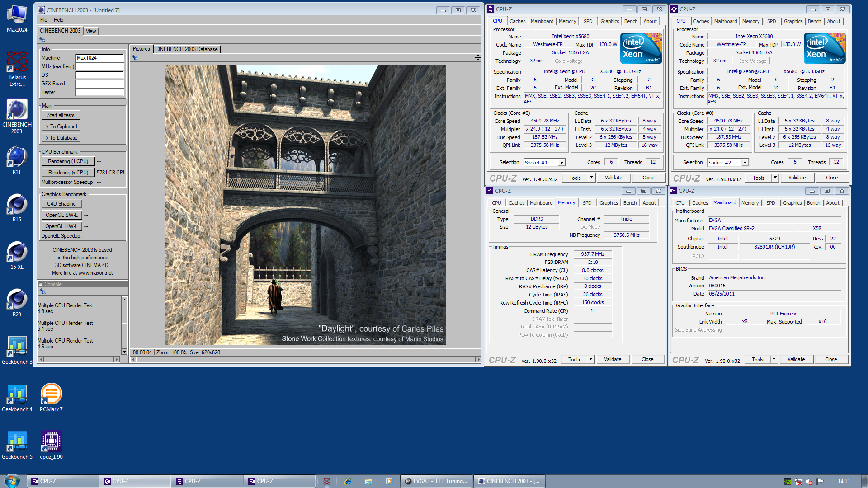
Task: Launch CINEBENCH 2003 from its desktop shortcut
Action: (17, 116)
